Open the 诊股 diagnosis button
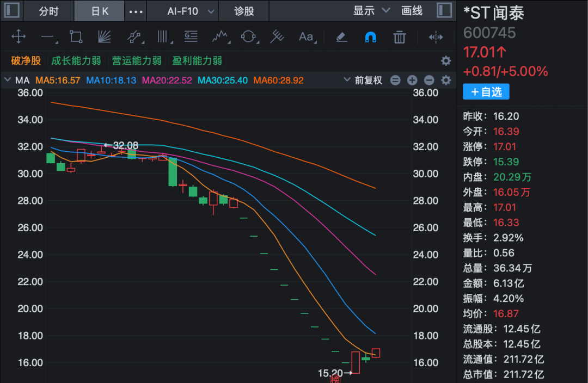This screenshot has width=588, height=383. click(x=244, y=11)
